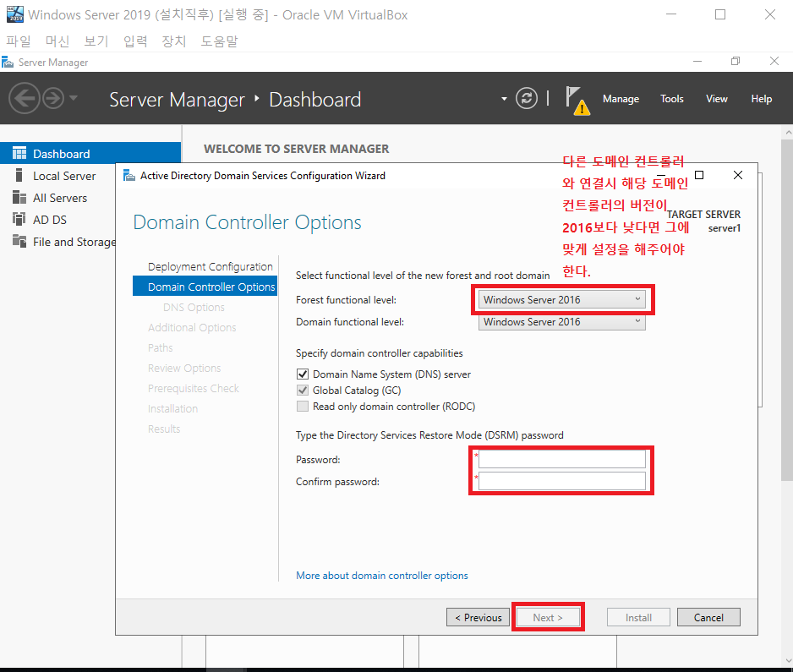The image size is (793, 672).
Task: Click the refresh dashboard icon
Action: click(x=527, y=98)
